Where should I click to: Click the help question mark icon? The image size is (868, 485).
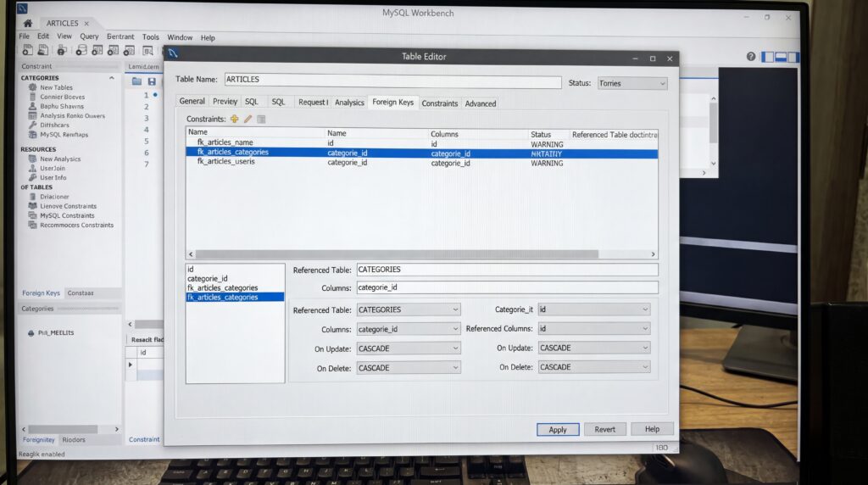tap(751, 57)
